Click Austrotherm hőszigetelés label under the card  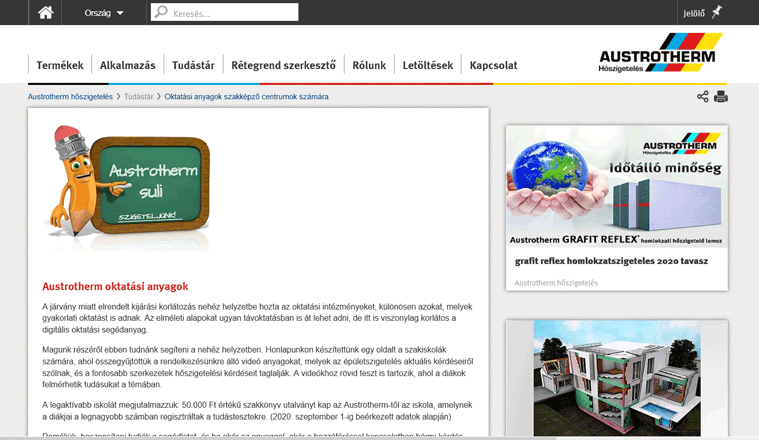point(556,283)
